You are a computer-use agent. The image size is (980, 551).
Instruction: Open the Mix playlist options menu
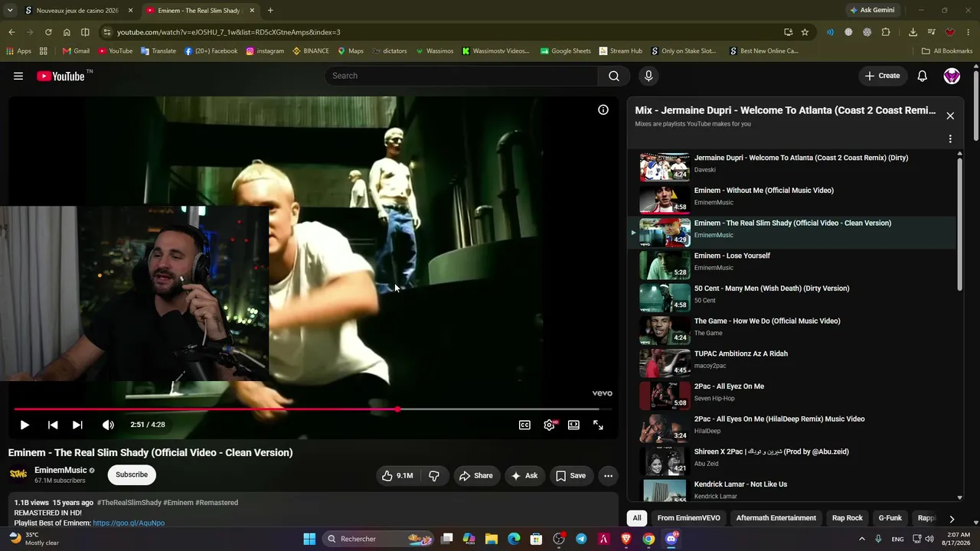(x=950, y=139)
